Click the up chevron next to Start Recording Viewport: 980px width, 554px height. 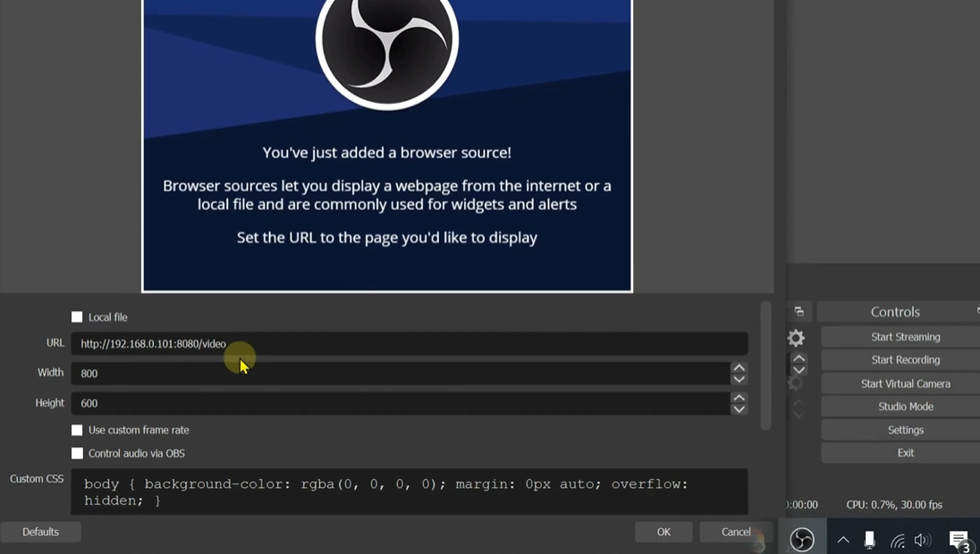pos(798,358)
